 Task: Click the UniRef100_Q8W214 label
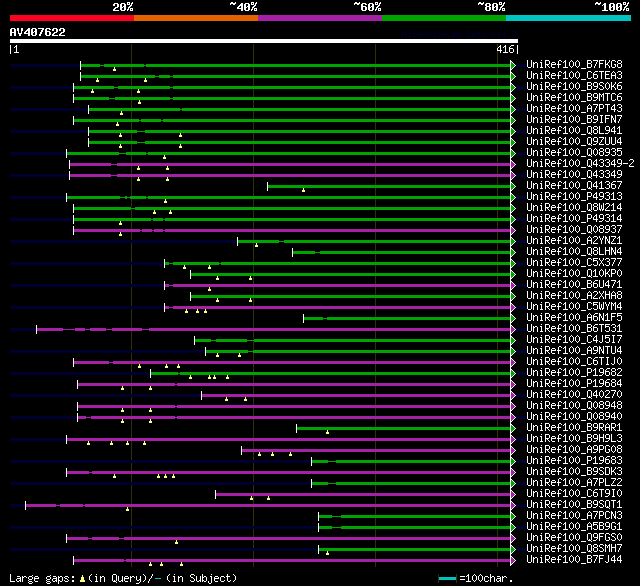pyautogui.click(x=574, y=208)
